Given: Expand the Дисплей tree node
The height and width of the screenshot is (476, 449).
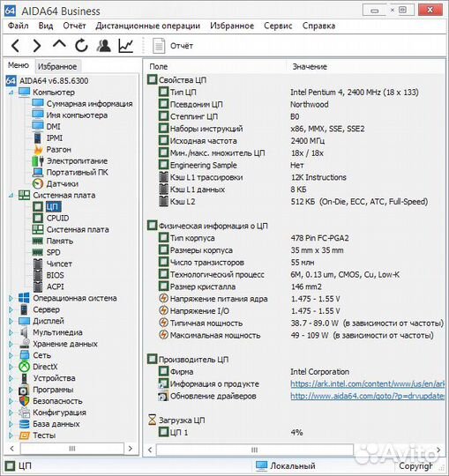Looking at the screenshot, I should click(11, 321).
